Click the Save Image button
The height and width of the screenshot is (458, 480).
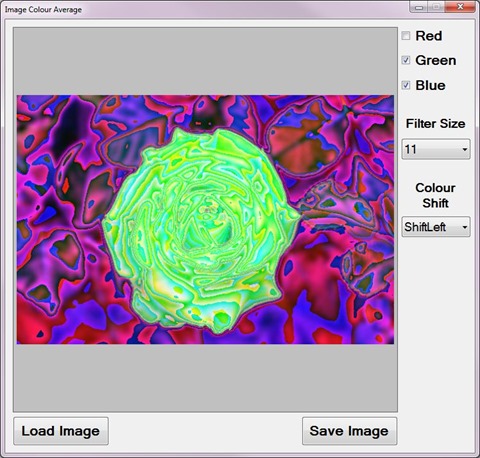pos(349,431)
